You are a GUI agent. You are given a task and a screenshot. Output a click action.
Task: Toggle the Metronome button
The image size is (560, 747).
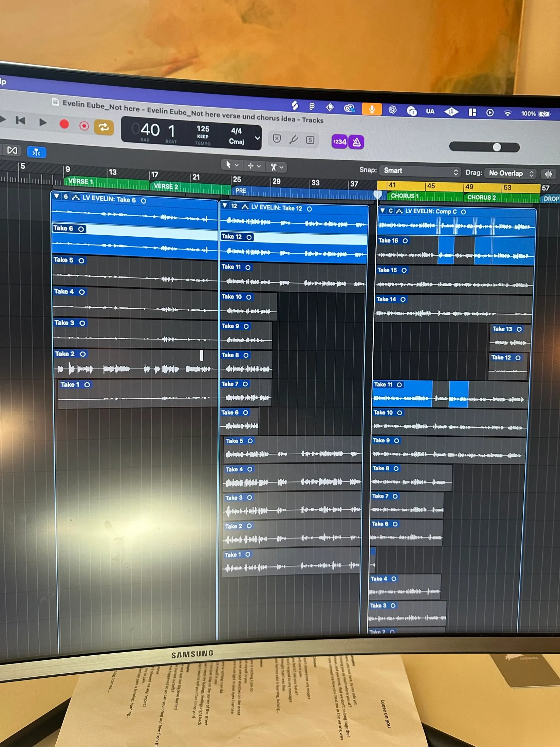click(356, 142)
